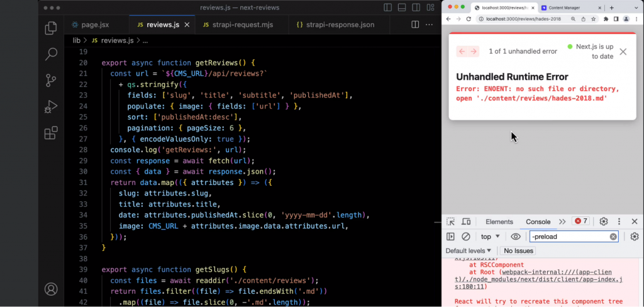Click the lib breadcrumb folder
This screenshot has width=644, height=307.
pyautogui.click(x=76, y=40)
